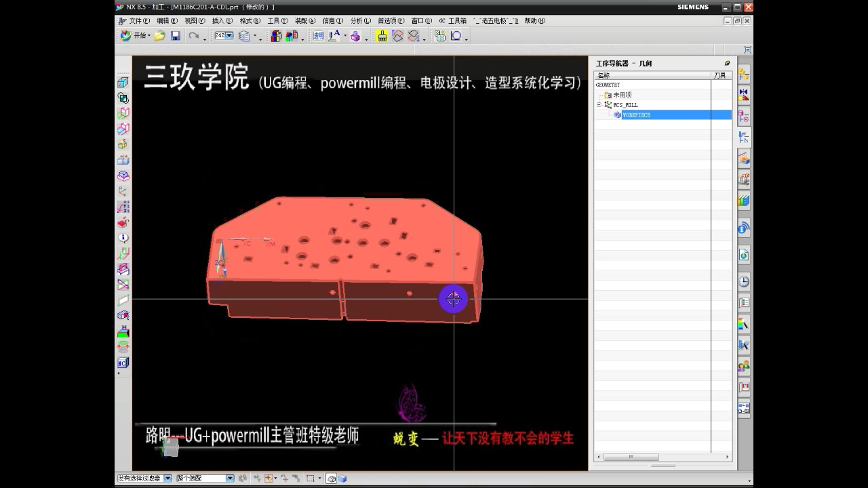Open the operation navigator tab on right bar
The width and height of the screenshot is (868, 488).
point(744,138)
